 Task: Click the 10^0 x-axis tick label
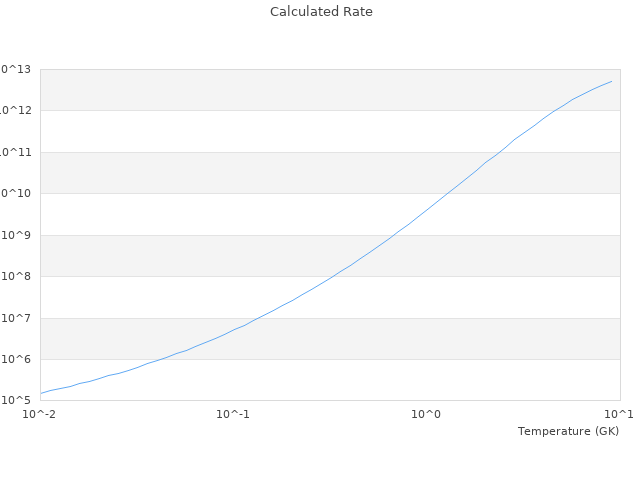click(x=427, y=414)
